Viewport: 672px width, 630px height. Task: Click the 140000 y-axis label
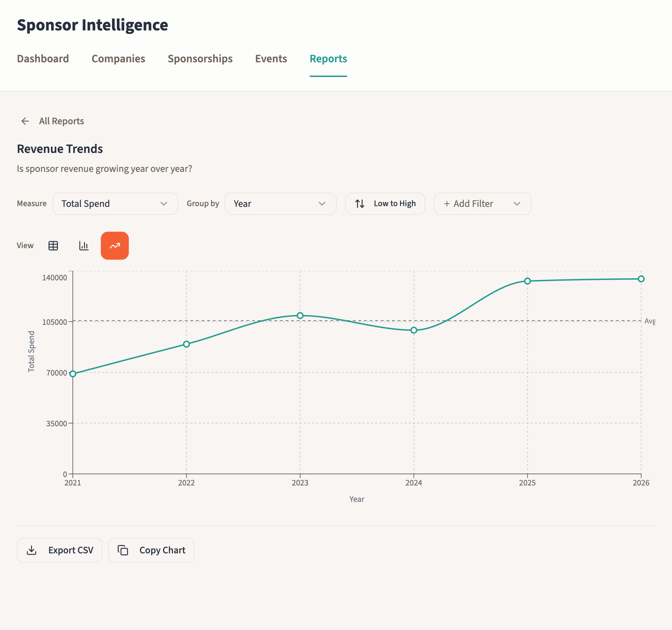point(55,278)
